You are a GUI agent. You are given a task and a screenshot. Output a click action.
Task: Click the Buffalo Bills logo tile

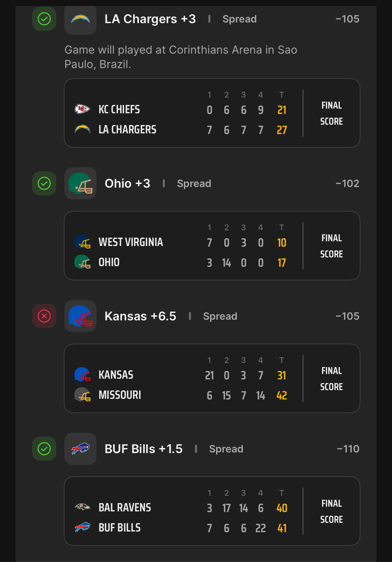point(80,449)
